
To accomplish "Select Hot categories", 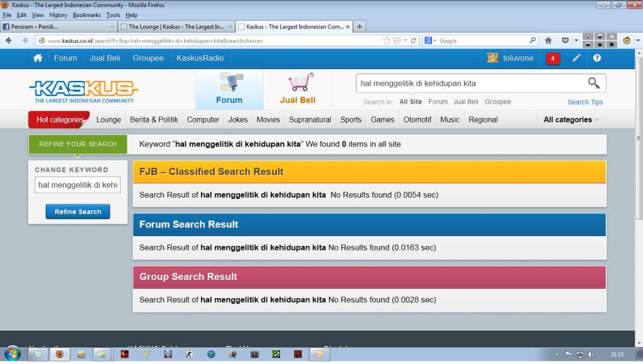I will (60, 120).
